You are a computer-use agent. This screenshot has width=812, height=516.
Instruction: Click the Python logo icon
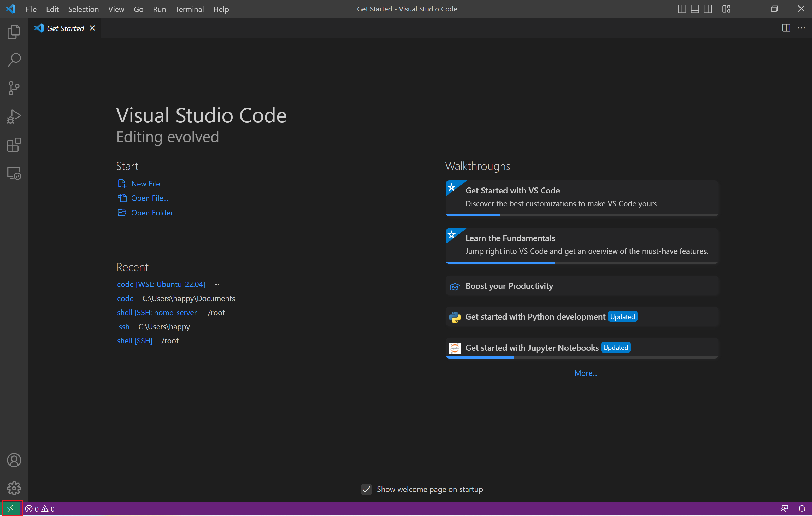[455, 317]
